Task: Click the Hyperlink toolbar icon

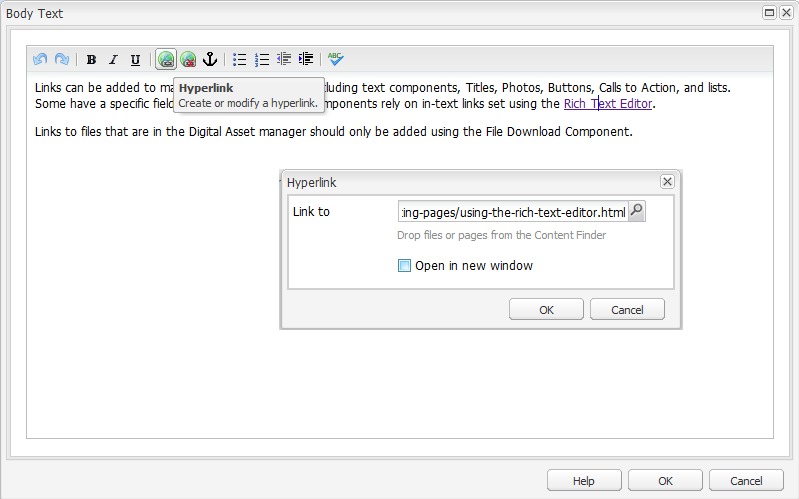Action: coord(166,60)
